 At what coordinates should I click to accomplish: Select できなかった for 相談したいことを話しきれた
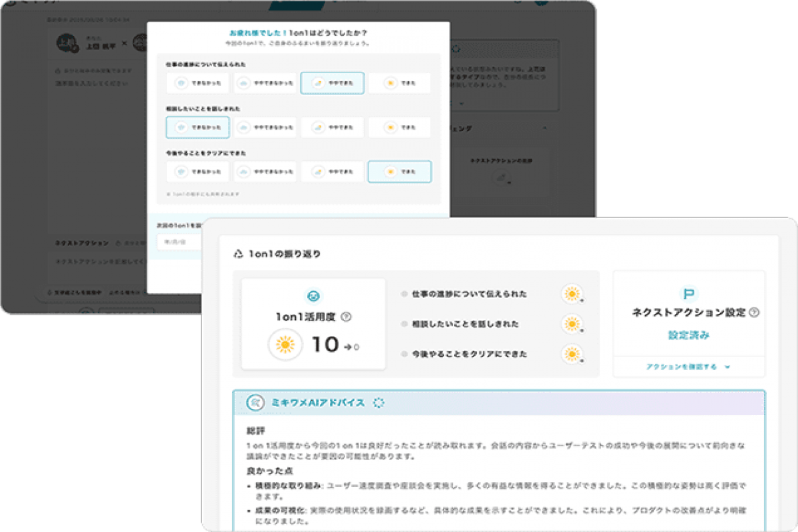198,127
